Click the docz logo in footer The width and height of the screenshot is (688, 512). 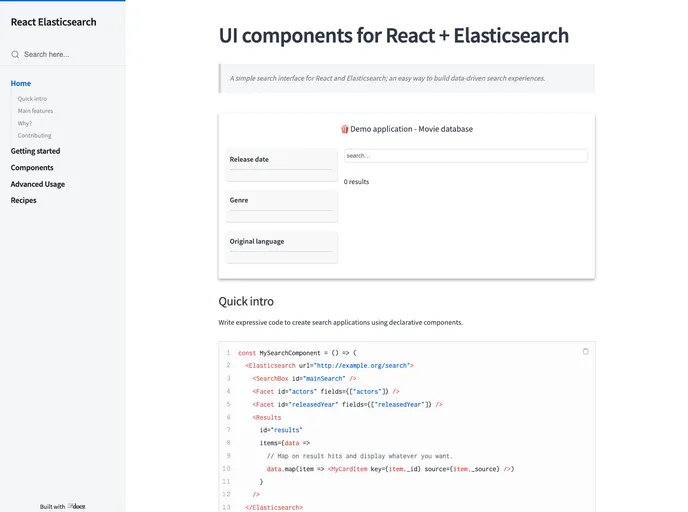pyautogui.click(x=77, y=506)
